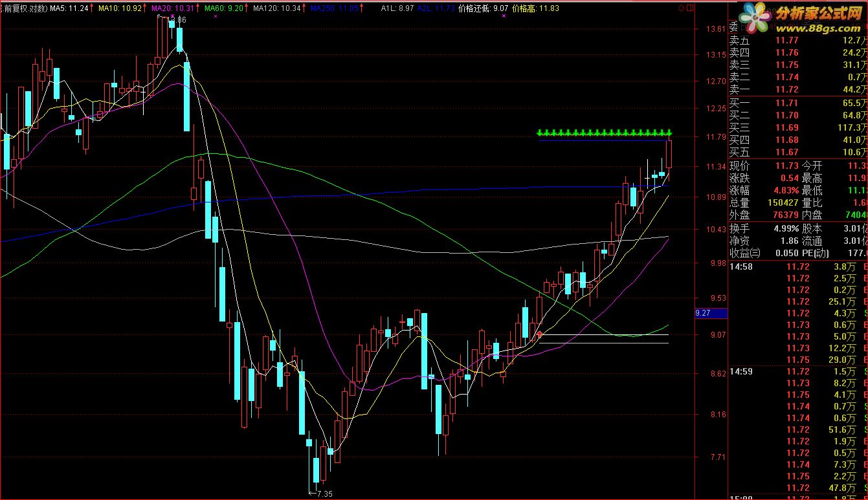Screen dimensions: 868x500
Task: Click the 12.70 price axis label
Action: (x=716, y=82)
